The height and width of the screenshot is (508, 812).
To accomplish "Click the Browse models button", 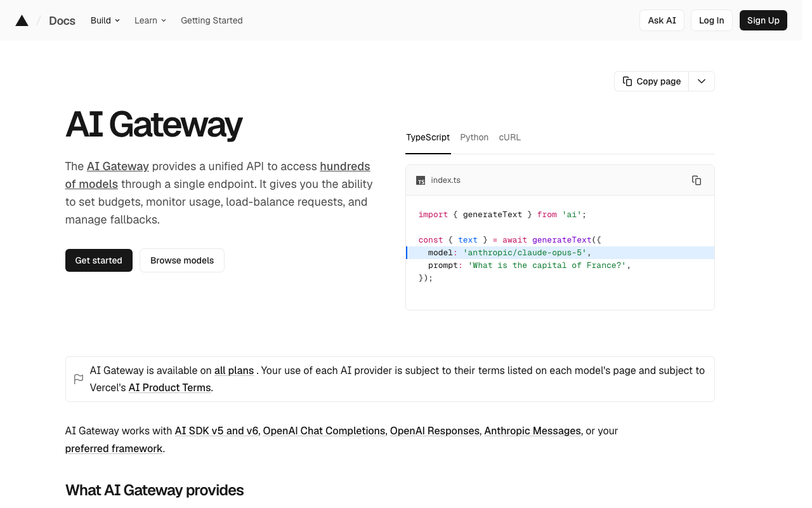I will click(x=182, y=260).
